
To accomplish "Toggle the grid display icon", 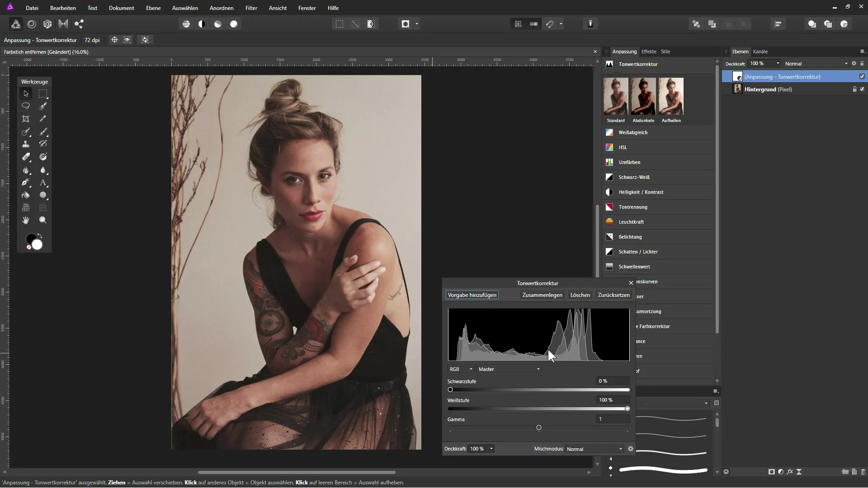I will [518, 24].
